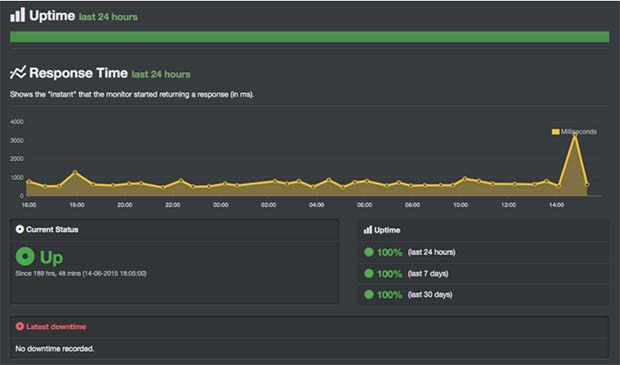
Task: Click the 'Latest downtime' red title
Action: click(x=56, y=327)
